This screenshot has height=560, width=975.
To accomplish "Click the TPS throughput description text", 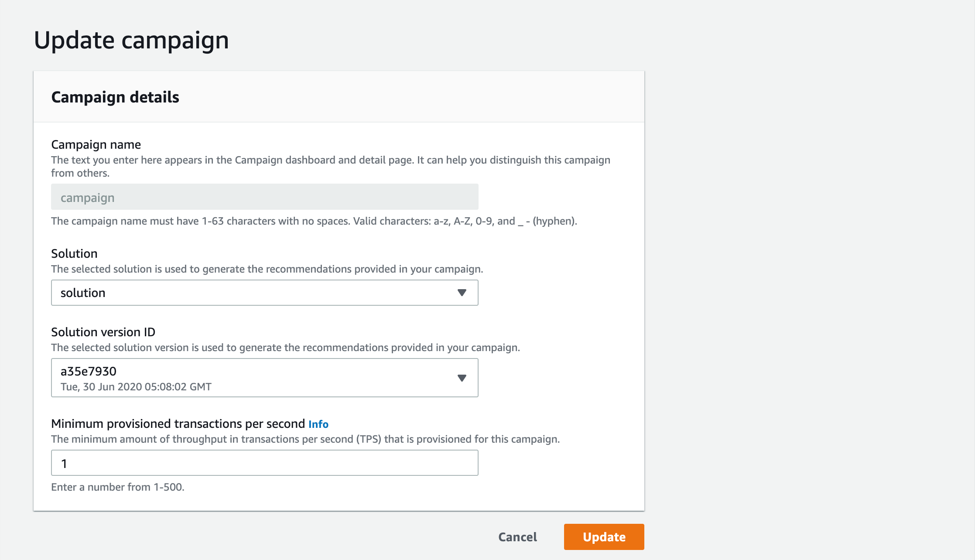I will click(305, 439).
